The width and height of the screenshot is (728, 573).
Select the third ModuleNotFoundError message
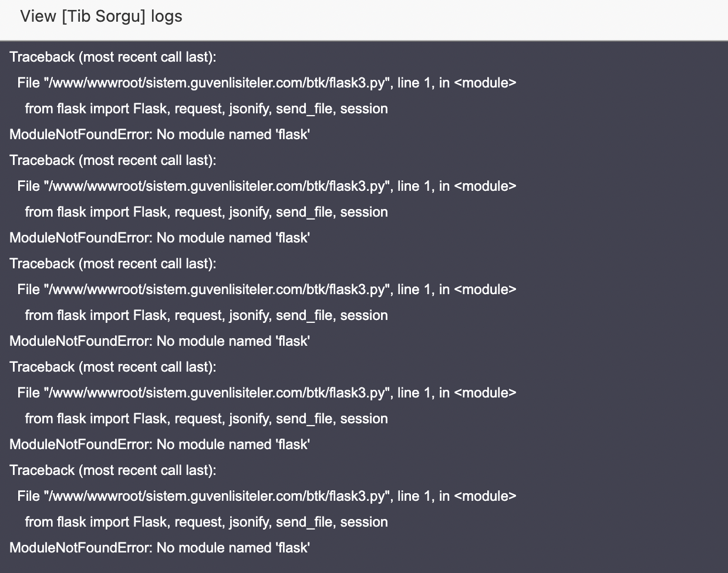tap(160, 341)
